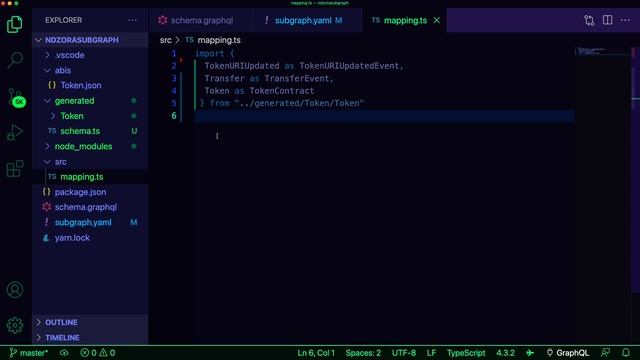This screenshot has width=640, height=360.
Task: Change encoding via UTF-8
Action: 404,353
